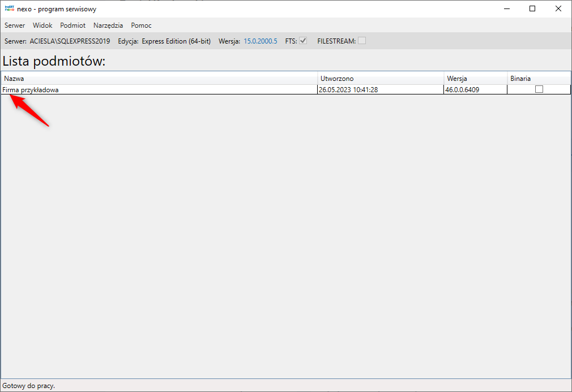Select the Firma przykładowa row
This screenshot has height=392, width=572.
[285, 89]
